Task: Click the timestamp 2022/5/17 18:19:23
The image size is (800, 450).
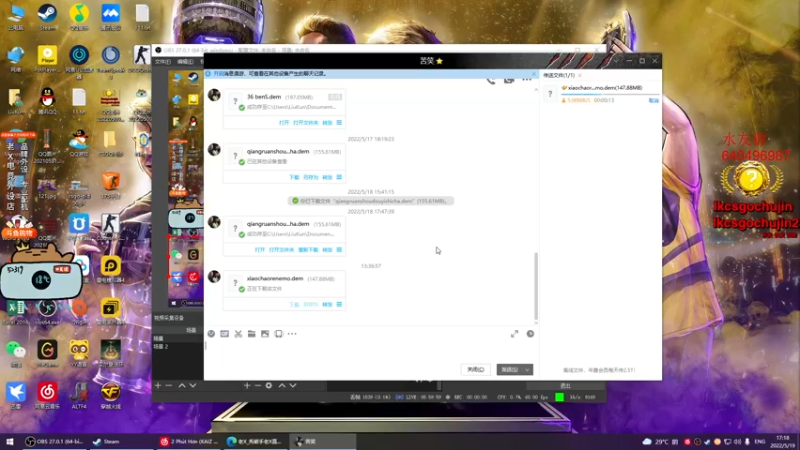Action: [371, 139]
